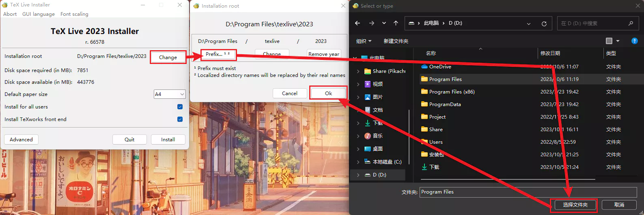The width and height of the screenshot is (644, 215).
Task: Click the Remove year button
Action: pos(324,54)
